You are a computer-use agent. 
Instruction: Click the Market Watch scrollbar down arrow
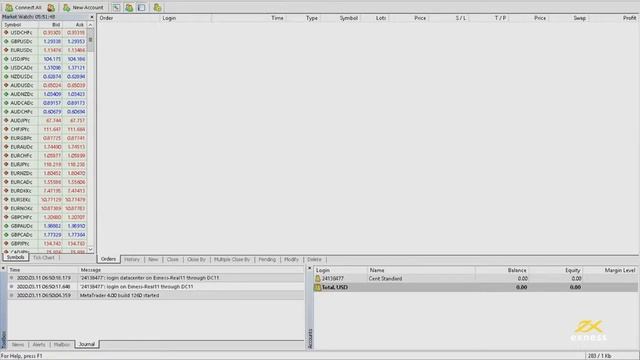coord(91,249)
